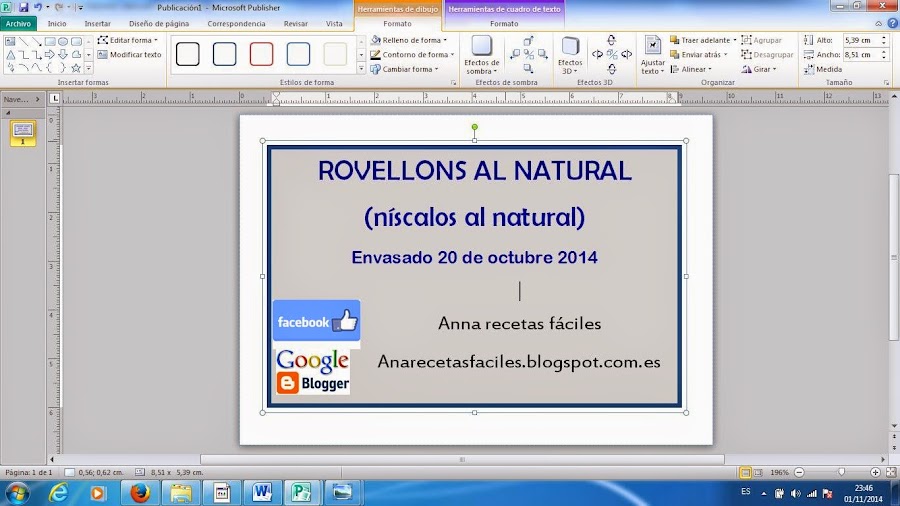Viewport: 900px width, 506px height.
Task: Expand the shape styles gallery
Action: point(361,69)
